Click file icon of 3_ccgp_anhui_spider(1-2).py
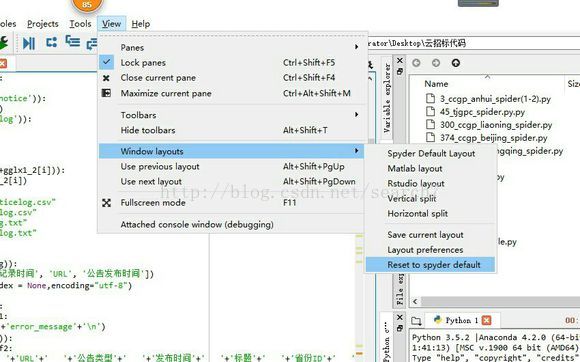This screenshot has width=580, height=362. coord(430,98)
